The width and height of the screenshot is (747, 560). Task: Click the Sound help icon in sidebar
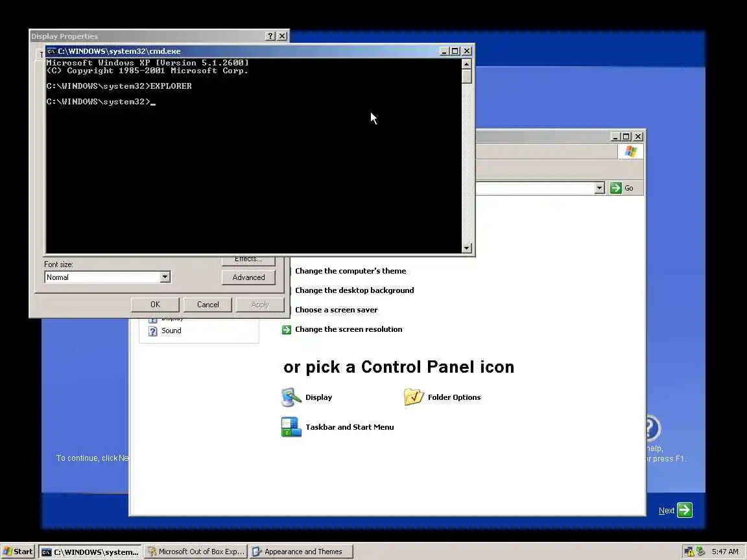(x=153, y=331)
